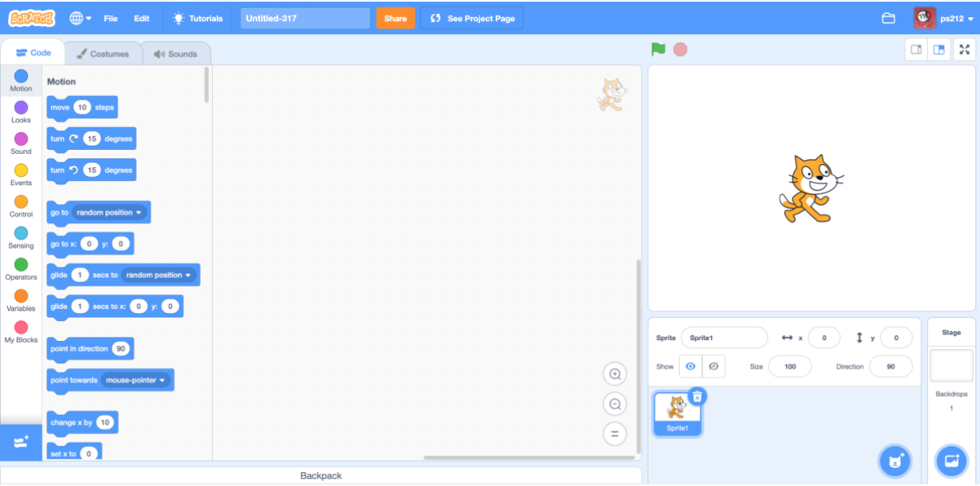The image size is (980, 486).
Task: Click the sprite y coordinate field
Action: (896, 338)
